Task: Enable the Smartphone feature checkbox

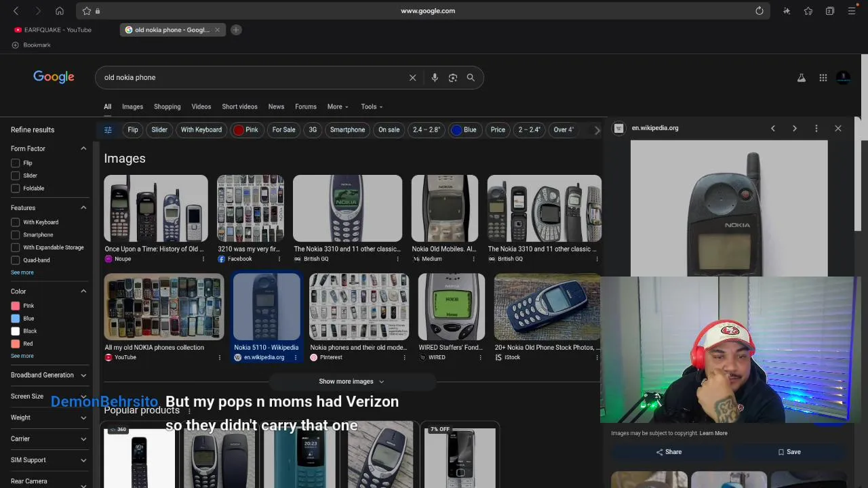Action: [16, 235]
